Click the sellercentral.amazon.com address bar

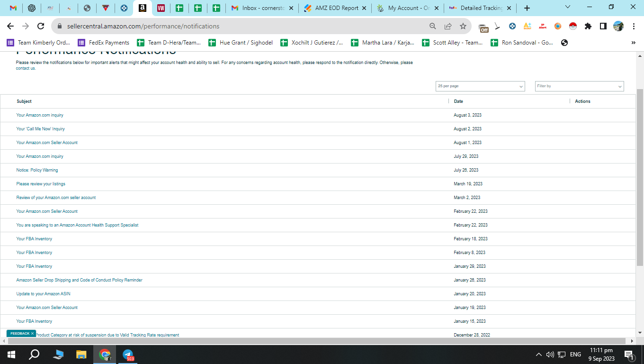(241, 26)
